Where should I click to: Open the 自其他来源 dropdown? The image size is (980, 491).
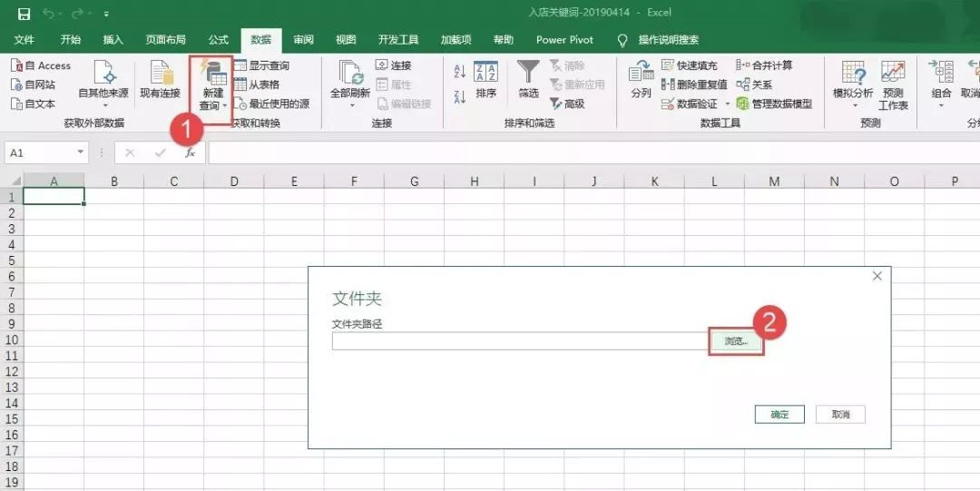point(103,83)
